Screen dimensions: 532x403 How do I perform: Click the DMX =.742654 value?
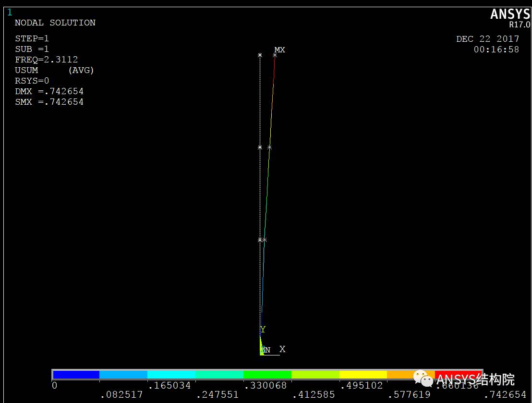click(x=49, y=91)
